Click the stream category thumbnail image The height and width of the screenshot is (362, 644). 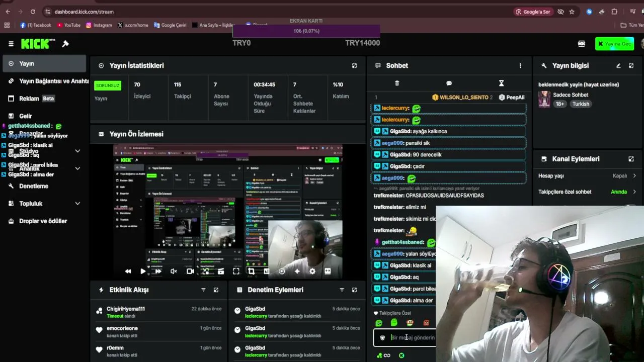[x=544, y=99]
